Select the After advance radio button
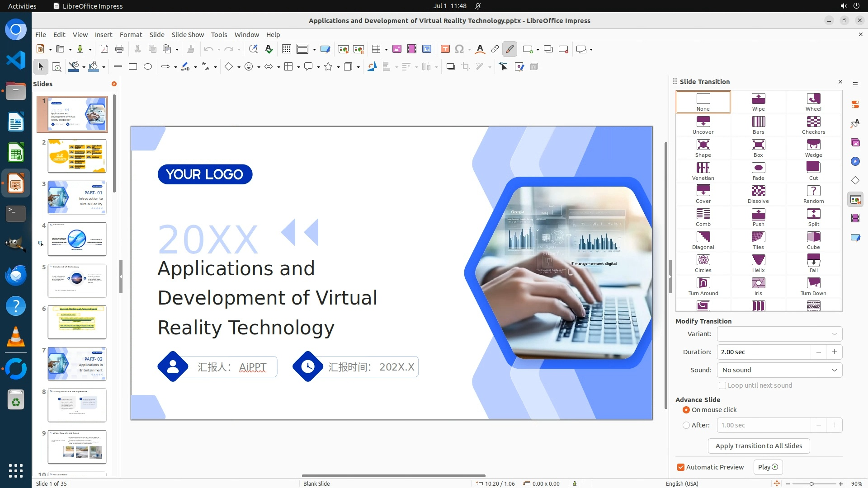This screenshot has width=868, height=488. (686, 425)
